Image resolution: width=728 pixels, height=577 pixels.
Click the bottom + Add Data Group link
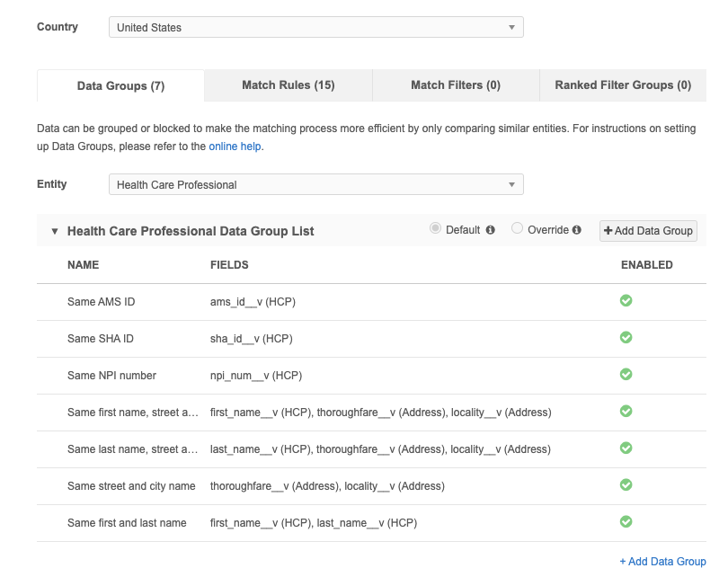coord(662,562)
